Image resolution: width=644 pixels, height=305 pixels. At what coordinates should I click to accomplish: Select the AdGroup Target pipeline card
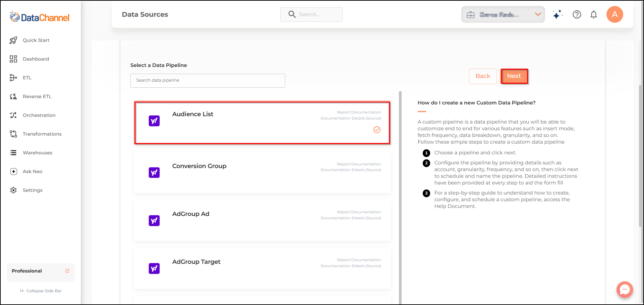262,269
